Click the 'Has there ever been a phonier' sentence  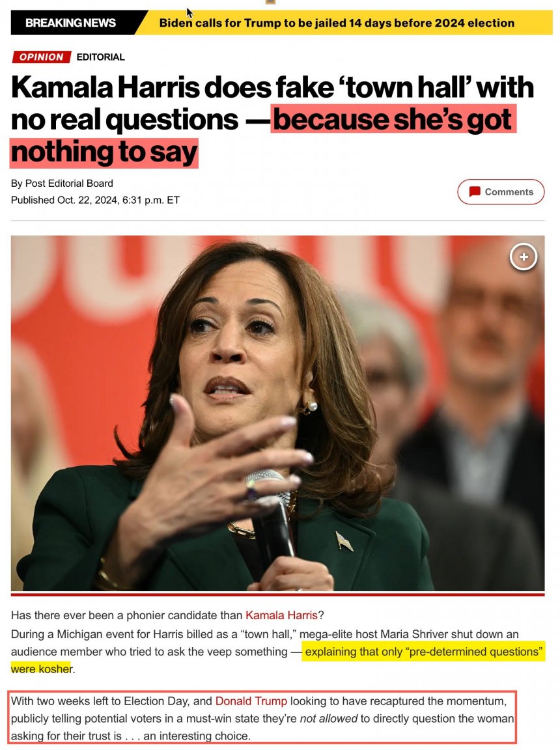click(167, 615)
